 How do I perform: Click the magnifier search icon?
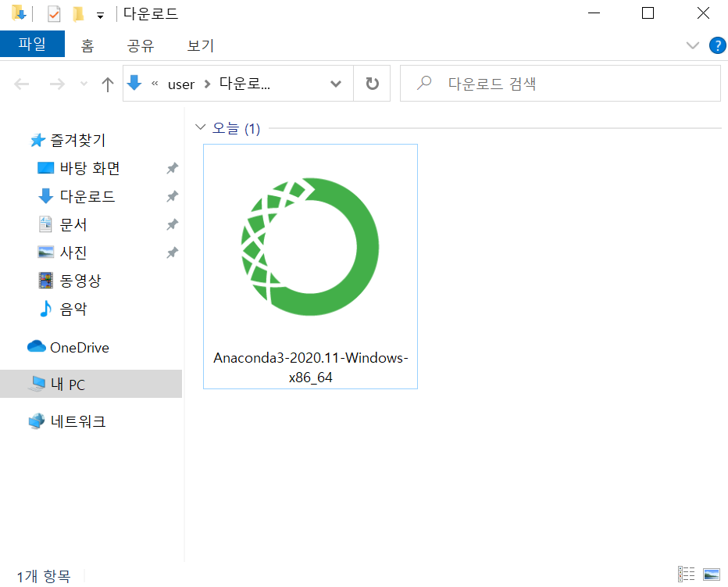point(424,83)
